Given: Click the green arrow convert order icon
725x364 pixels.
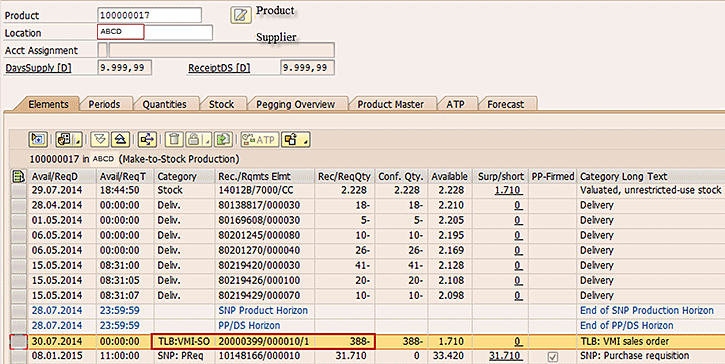Looking at the screenshot, I should 224,139.
